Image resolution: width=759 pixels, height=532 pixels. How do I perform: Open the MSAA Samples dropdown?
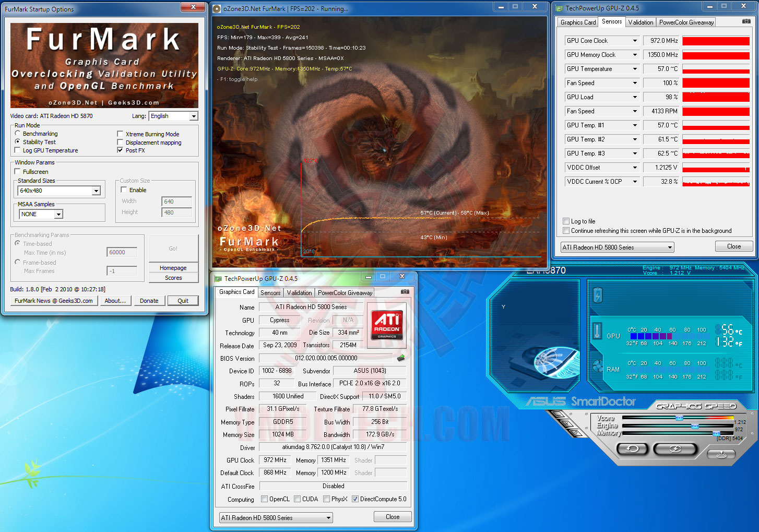point(41,214)
